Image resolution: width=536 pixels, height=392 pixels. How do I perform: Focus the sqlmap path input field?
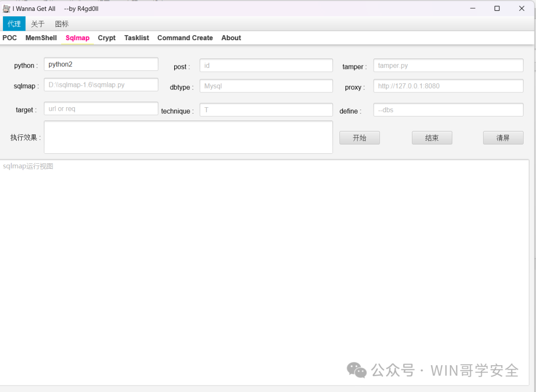click(101, 85)
